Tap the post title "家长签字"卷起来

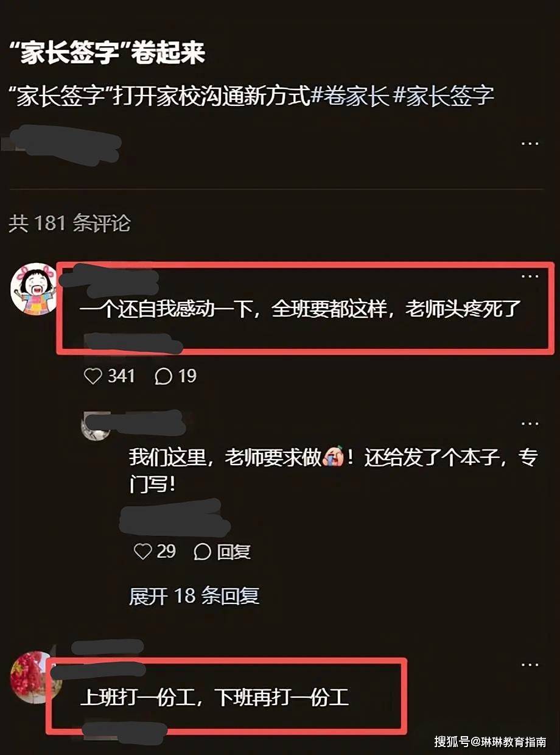click(108, 53)
